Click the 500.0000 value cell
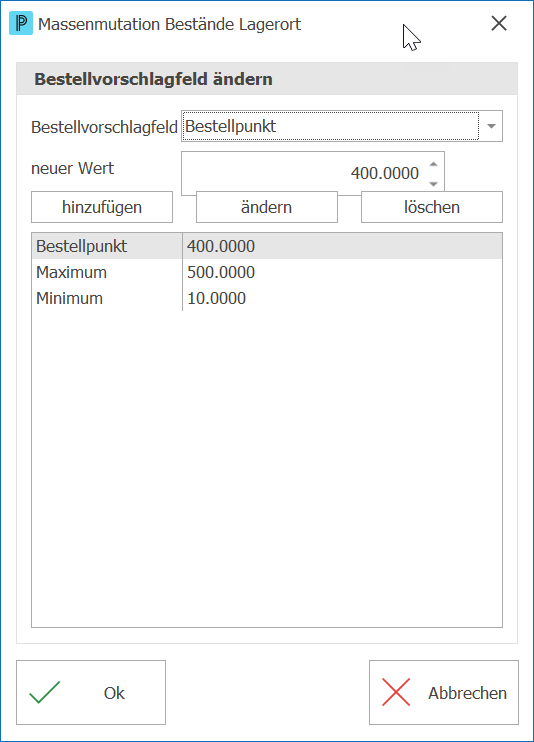This screenshot has height=742, width=534. coord(342,272)
